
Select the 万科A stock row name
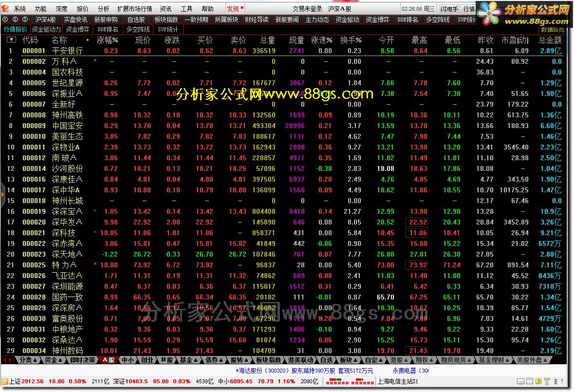click(64, 61)
